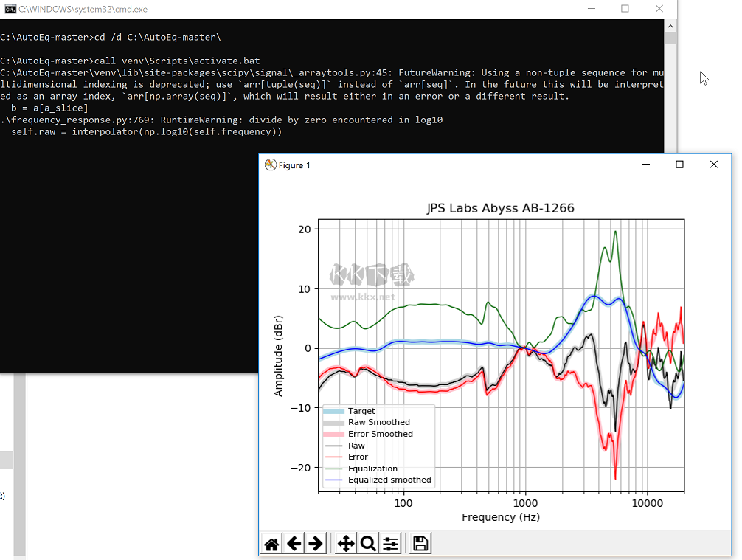Screen dimensions: 742x560
Task: Click the Amplitude (dBr) axis label
Action: click(278, 356)
